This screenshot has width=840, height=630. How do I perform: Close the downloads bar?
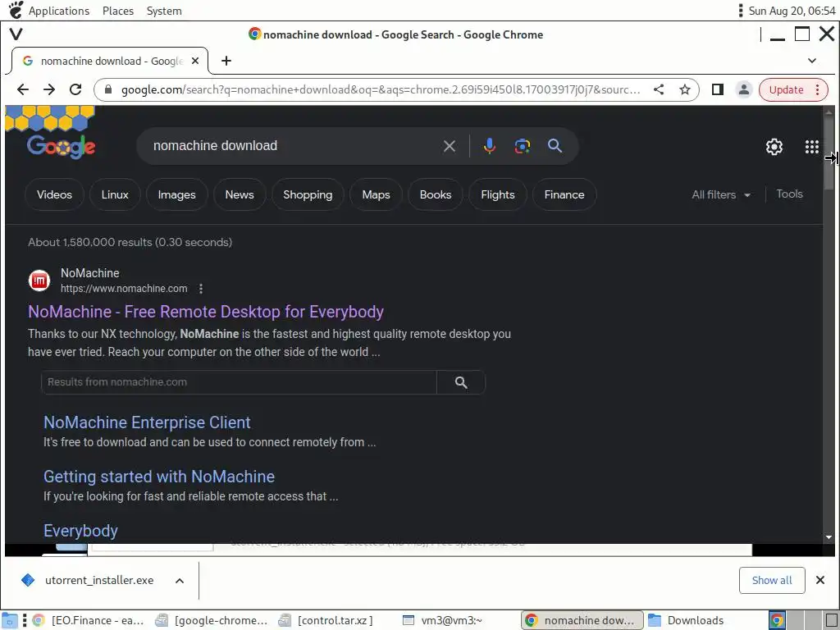819,580
